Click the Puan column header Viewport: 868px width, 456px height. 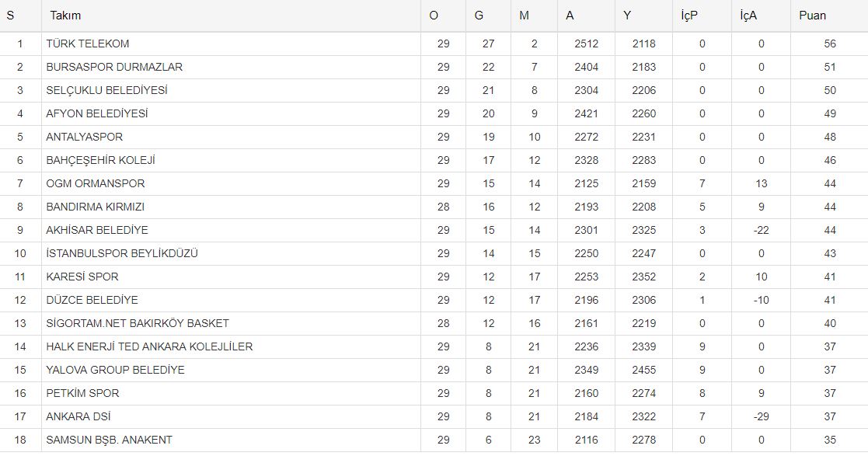[x=812, y=16]
